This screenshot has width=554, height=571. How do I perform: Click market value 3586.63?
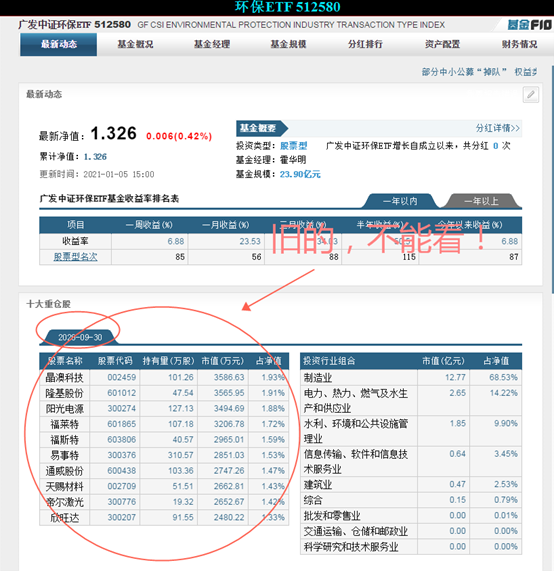tap(229, 378)
